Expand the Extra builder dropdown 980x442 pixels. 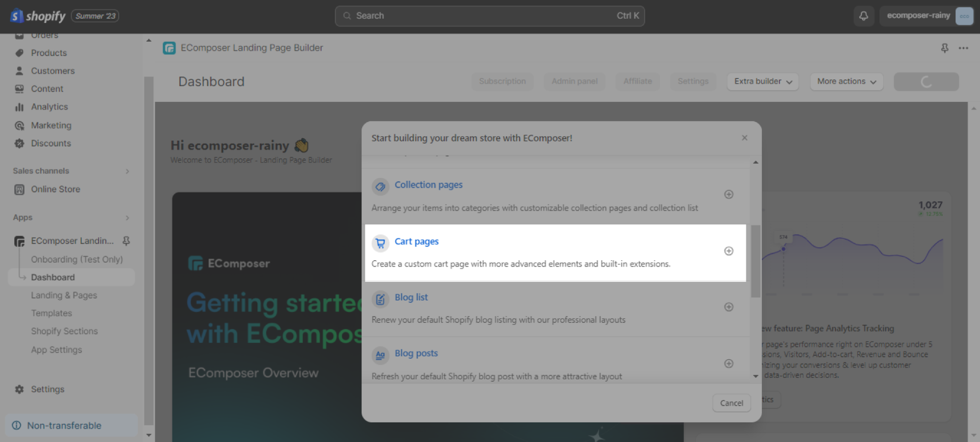tap(763, 81)
